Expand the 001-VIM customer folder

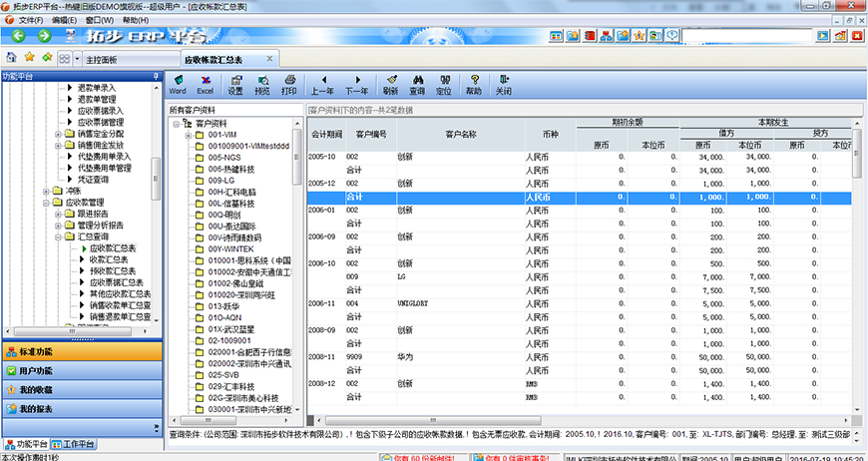[x=188, y=135]
